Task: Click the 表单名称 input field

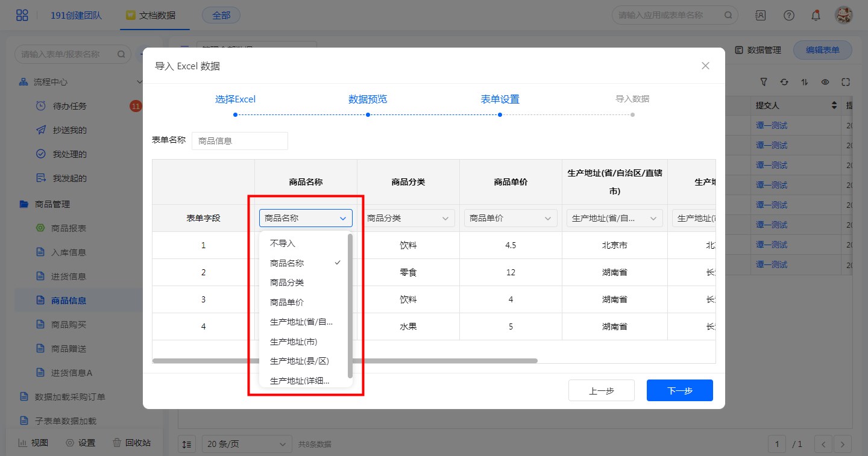Action: 240,141
